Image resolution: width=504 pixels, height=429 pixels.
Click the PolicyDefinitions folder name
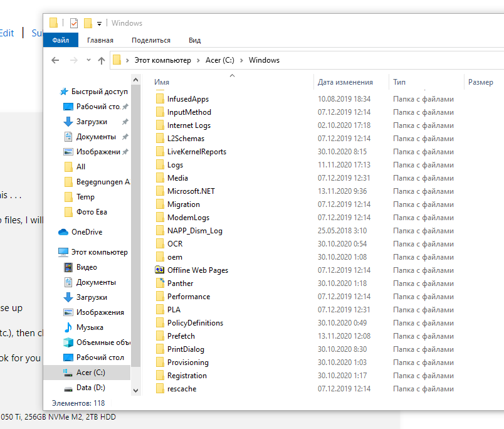pos(195,323)
